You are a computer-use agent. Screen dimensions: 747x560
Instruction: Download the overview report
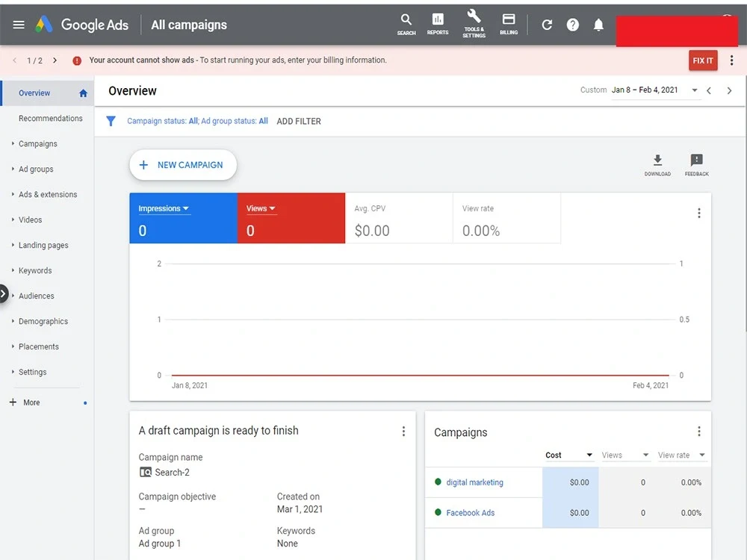(657, 165)
